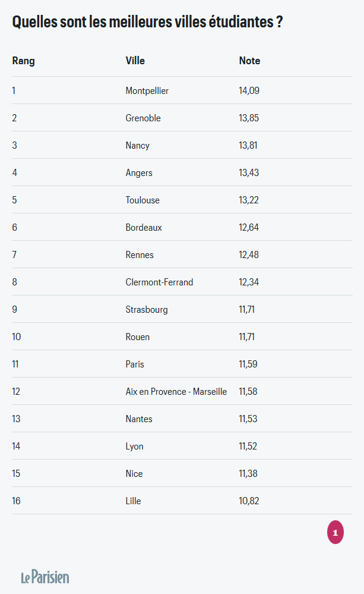Click Lyon note 11,52
The image size is (364, 594).
coord(248,447)
